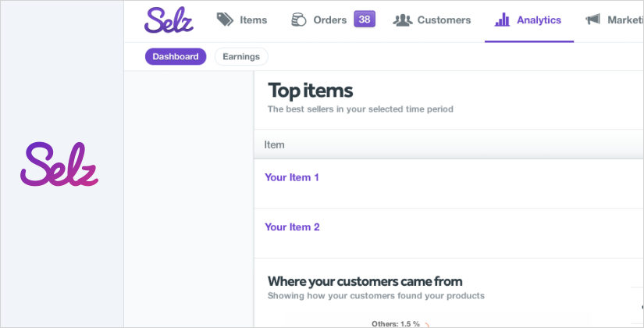Open the Customers menu label
This screenshot has height=328, width=644.
point(444,20)
